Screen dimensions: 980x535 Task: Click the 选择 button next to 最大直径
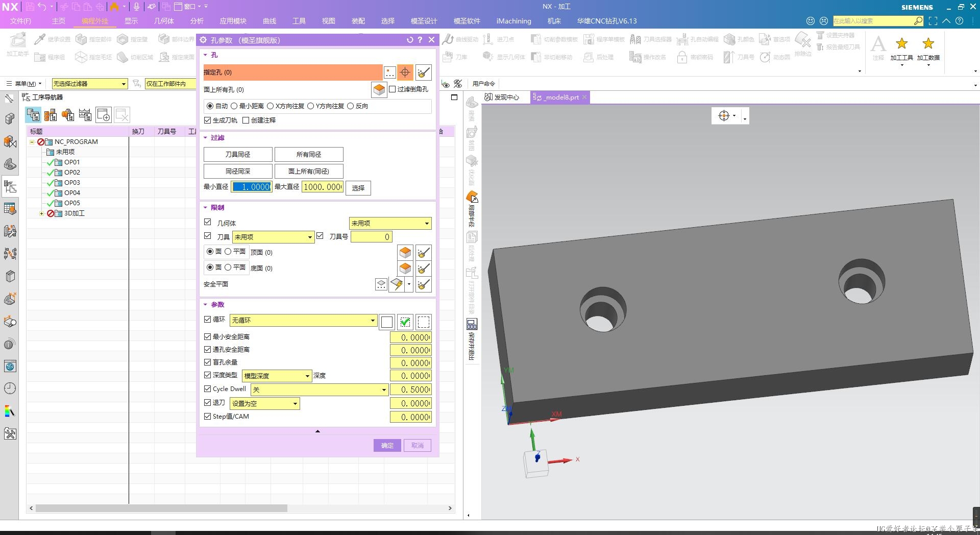click(x=358, y=188)
